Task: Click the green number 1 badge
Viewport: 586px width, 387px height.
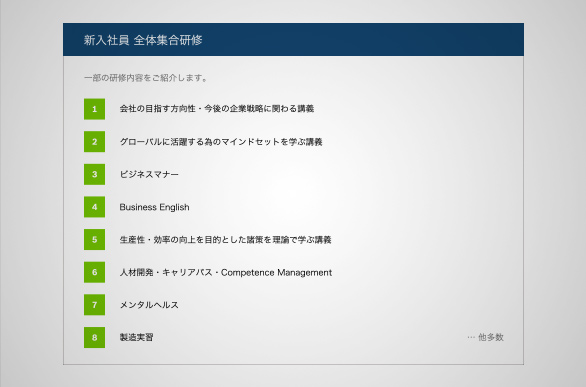Action: [94, 109]
